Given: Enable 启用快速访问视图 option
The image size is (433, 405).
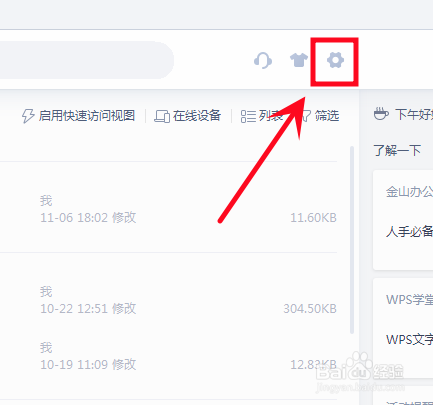Looking at the screenshot, I should [78, 116].
